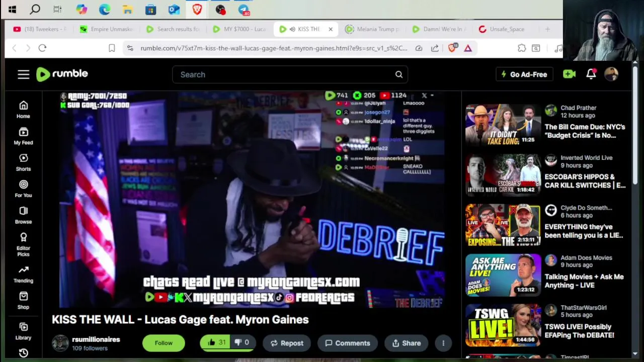Switch to the Damn! We're In tab
Image resolution: width=644 pixels, height=362 pixels.
439,29
